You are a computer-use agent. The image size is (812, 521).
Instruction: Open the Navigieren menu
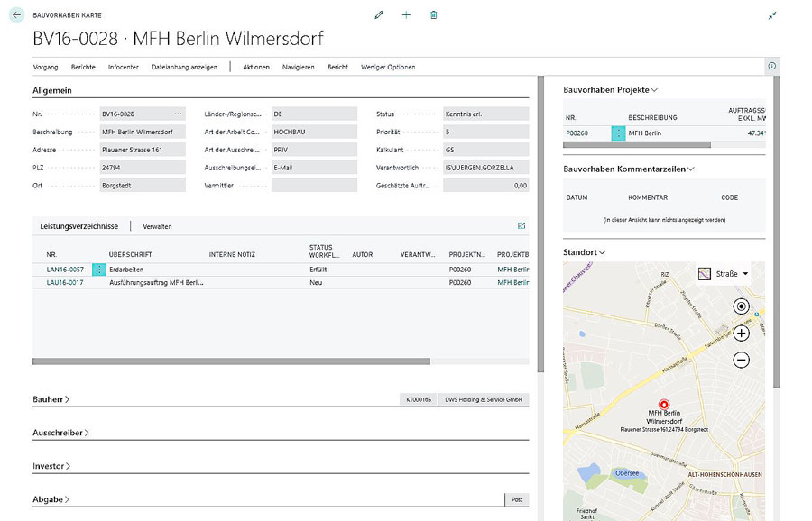[x=299, y=67]
